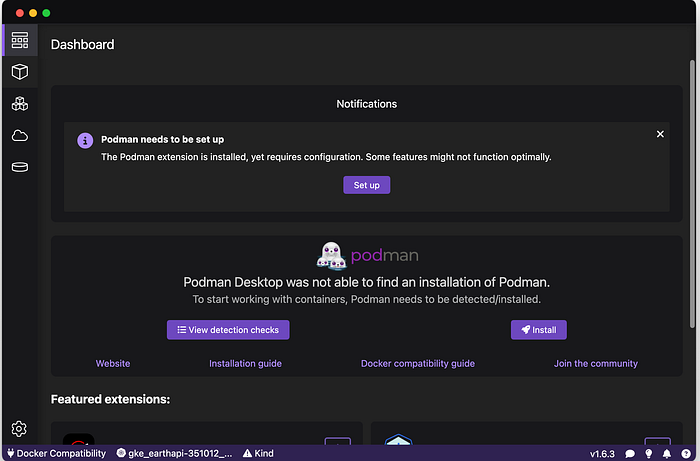Click the info icon in notification
Viewport: 700px width, 461px height.
tap(85, 141)
